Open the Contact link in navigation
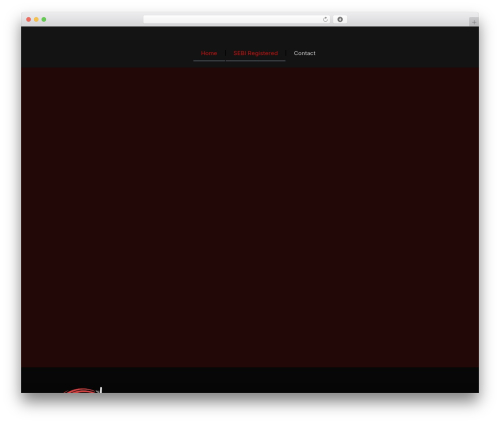 coord(304,53)
